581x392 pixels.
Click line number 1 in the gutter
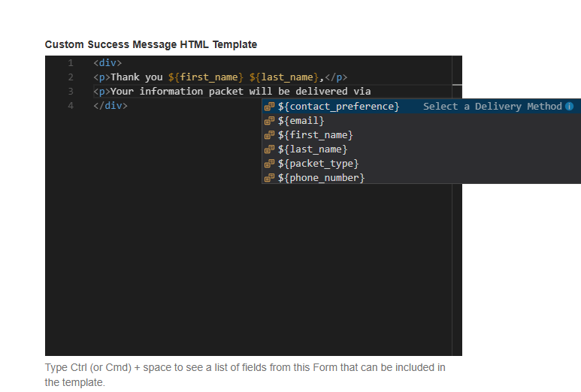point(71,63)
